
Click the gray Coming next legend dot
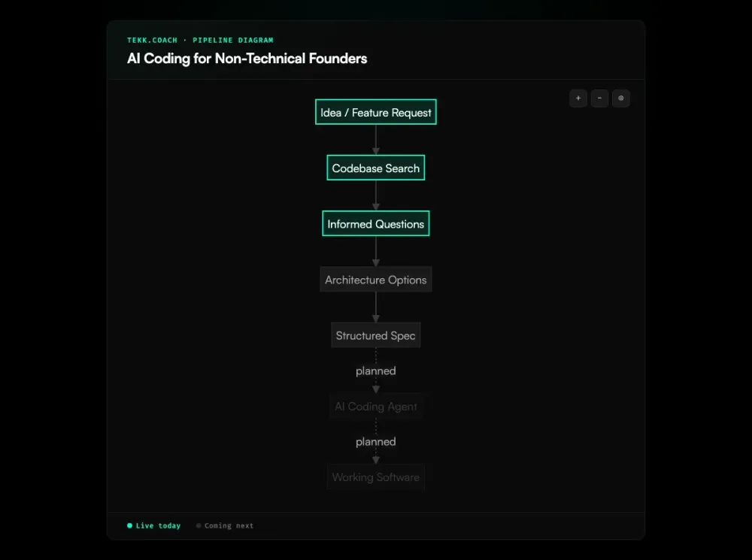pyautogui.click(x=198, y=525)
